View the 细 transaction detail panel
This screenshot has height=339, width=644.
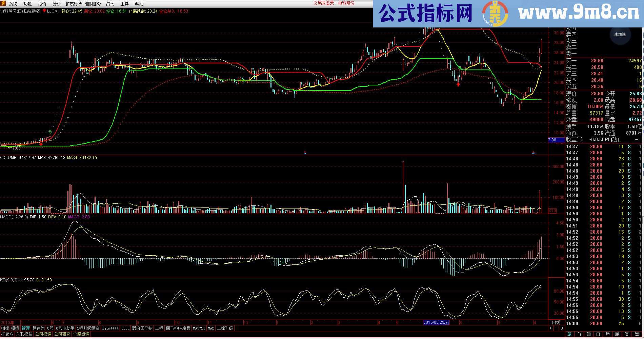click(588, 334)
